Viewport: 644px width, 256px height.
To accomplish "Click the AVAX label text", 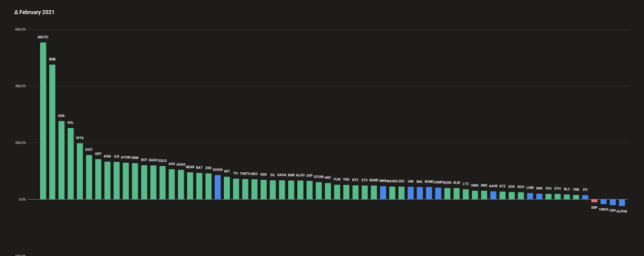I will point(181,164).
